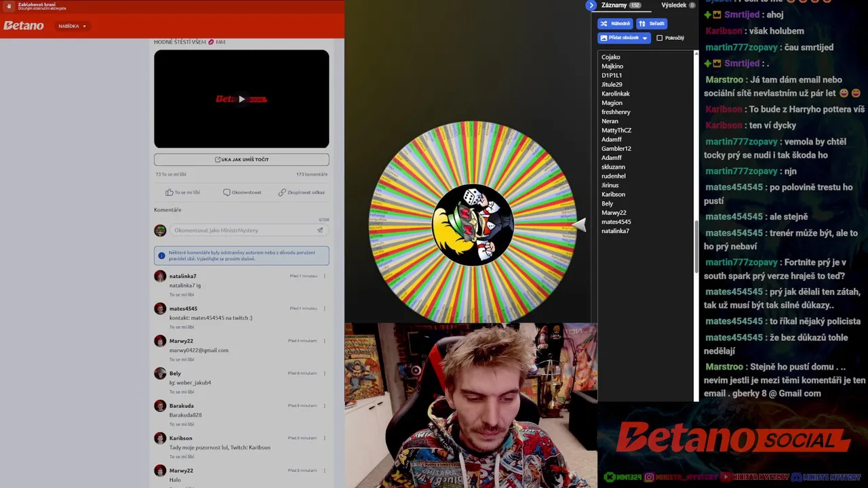This screenshot has width=868, height=488.
Task: Click the entry 'Cojako' in the list
Action: (x=611, y=57)
